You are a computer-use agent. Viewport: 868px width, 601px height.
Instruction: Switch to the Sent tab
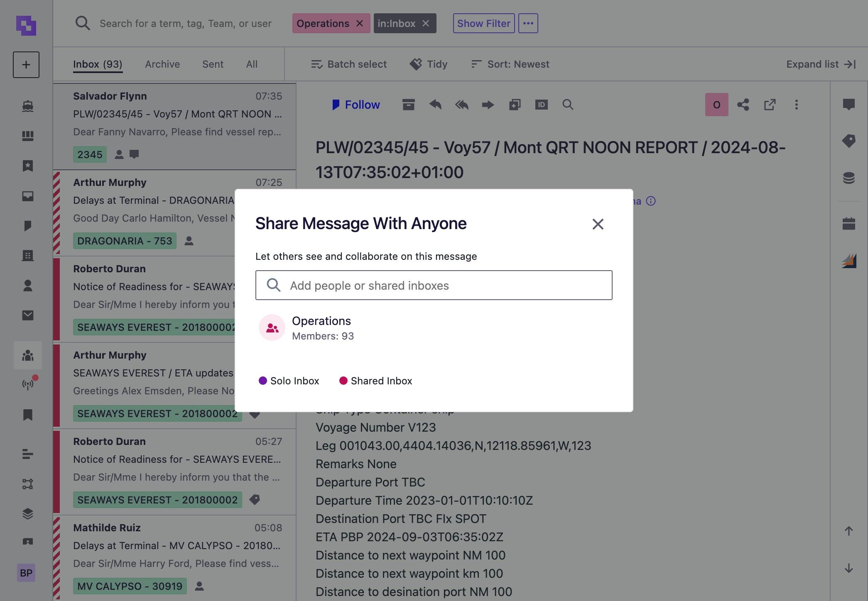[213, 64]
